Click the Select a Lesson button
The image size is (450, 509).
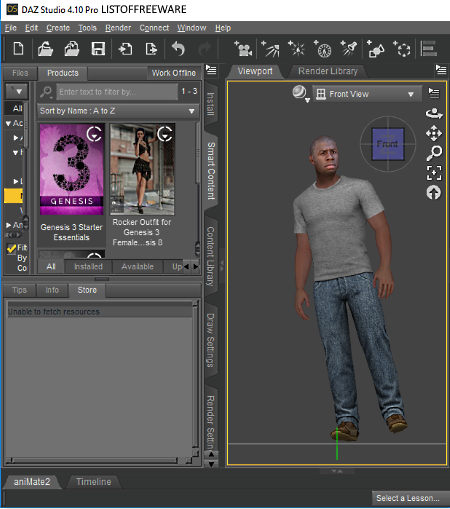pos(408,498)
